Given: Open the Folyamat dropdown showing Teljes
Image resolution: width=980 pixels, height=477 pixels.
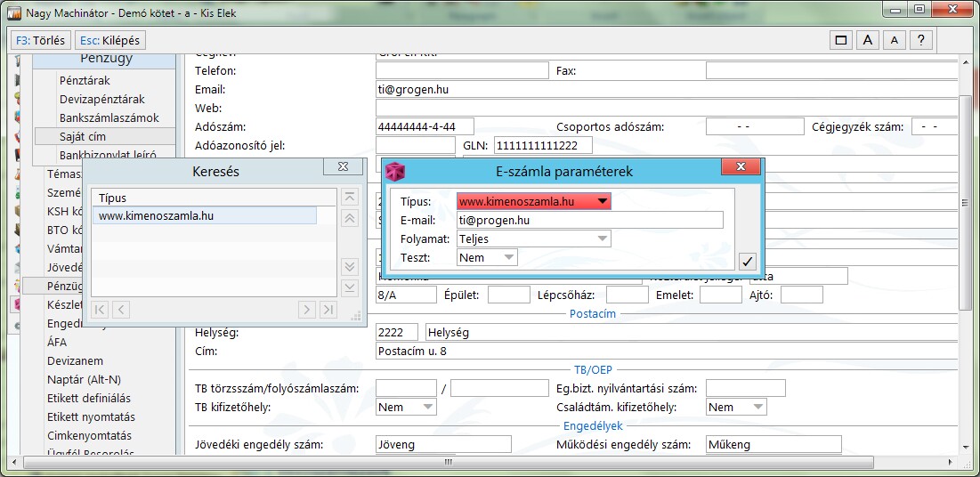Looking at the screenshot, I should (602, 238).
